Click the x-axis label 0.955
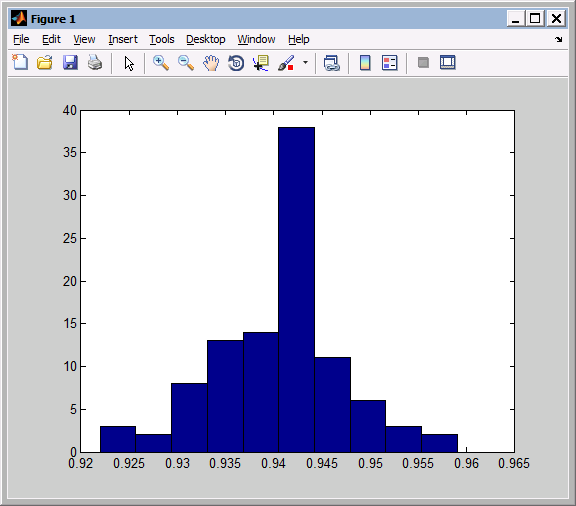576x506 pixels. pos(418,464)
